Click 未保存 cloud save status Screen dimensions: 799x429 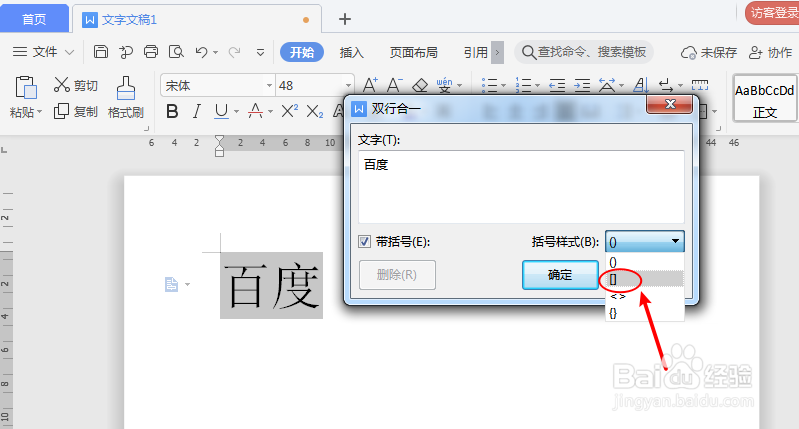pyautogui.click(x=709, y=52)
